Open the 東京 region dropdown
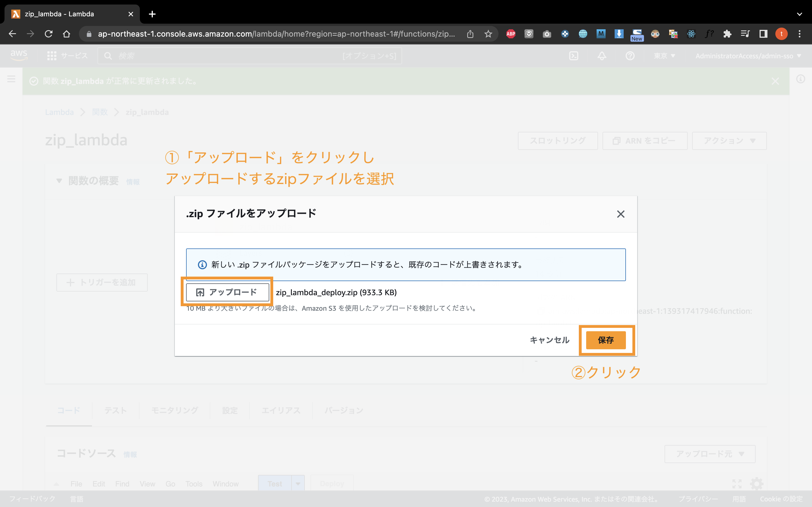Screen dimensions: 812x507 (x=664, y=56)
